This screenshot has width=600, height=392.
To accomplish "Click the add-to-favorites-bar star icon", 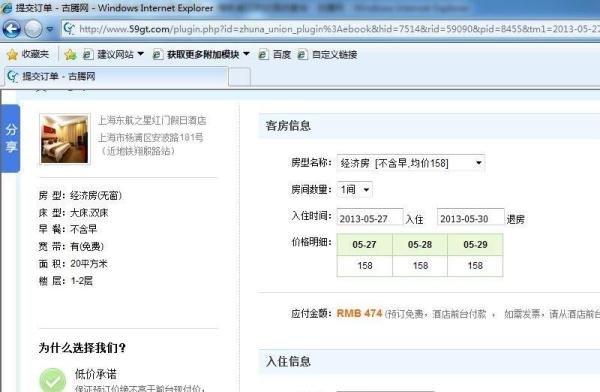I will [x=70, y=55].
